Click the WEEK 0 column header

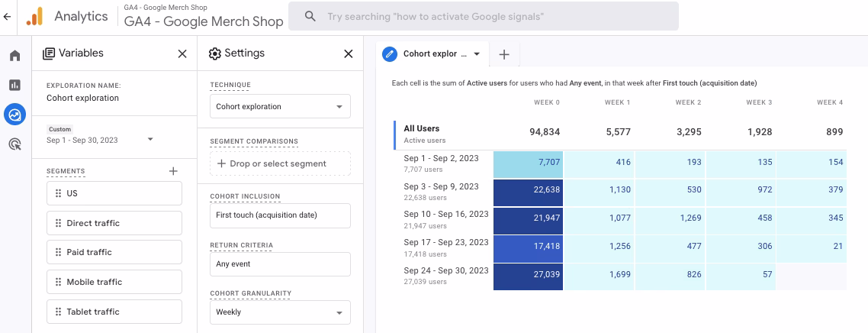coord(546,102)
